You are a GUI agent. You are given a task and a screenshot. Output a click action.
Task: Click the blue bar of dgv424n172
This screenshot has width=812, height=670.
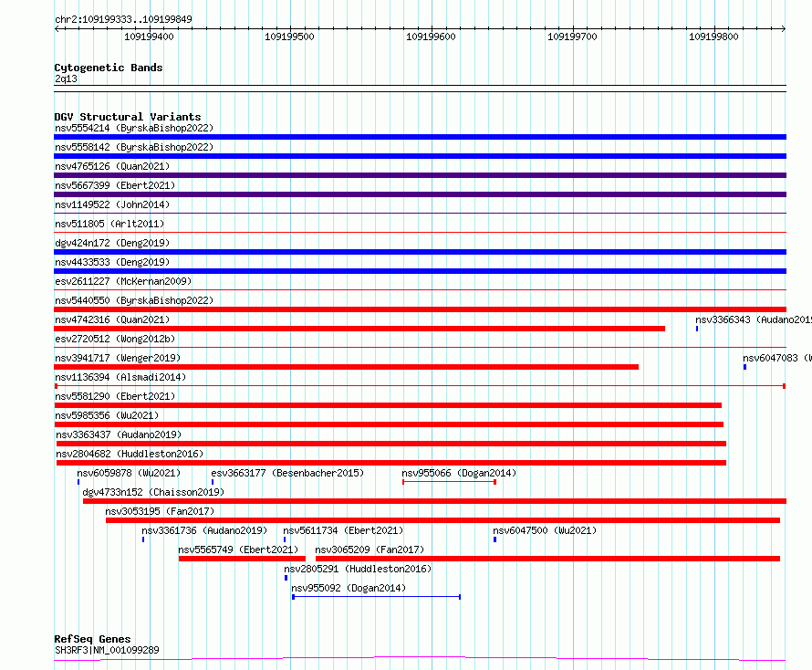pyautogui.click(x=420, y=252)
